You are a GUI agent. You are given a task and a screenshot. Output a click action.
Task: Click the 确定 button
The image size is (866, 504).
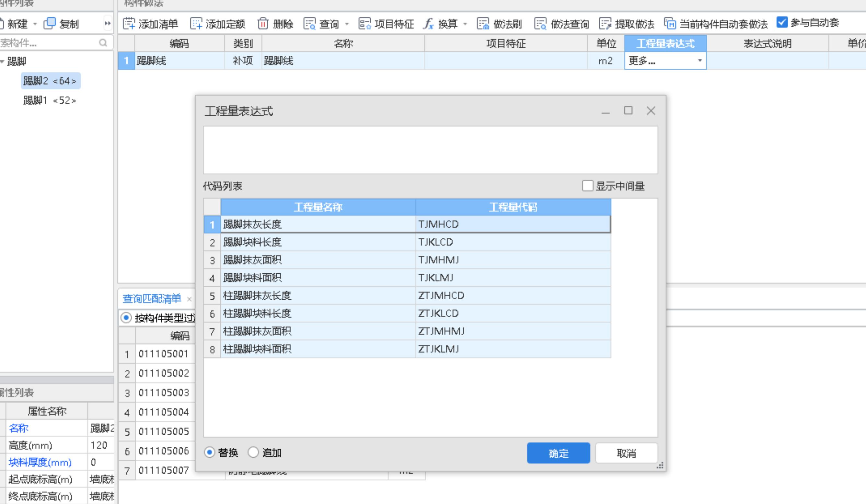coord(559,453)
